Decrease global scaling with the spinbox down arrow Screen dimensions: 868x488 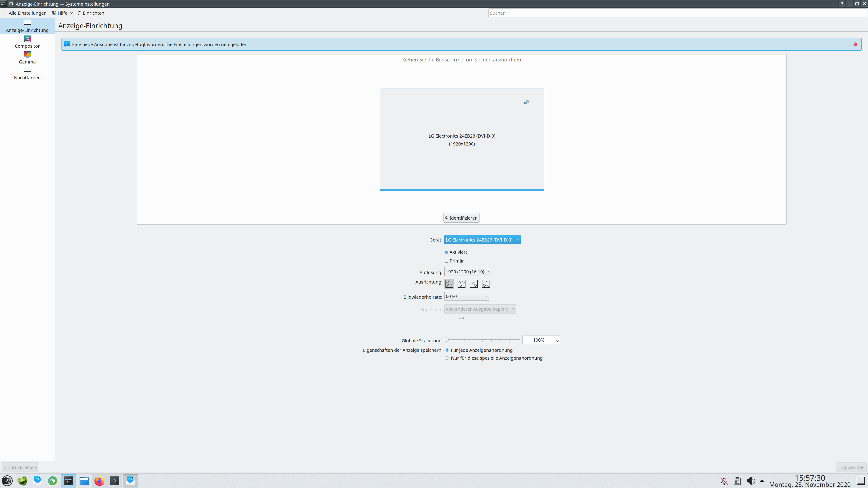(557, 342)
